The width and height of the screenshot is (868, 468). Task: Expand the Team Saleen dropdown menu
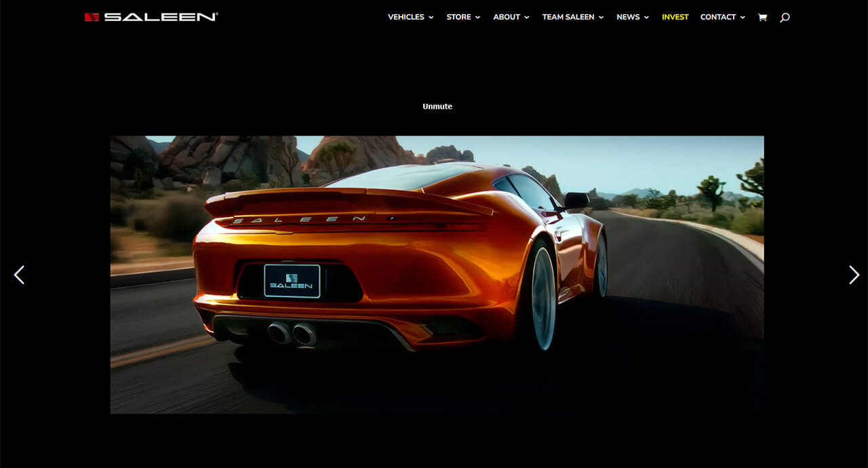pyautogui.click(x=573, y=17)
